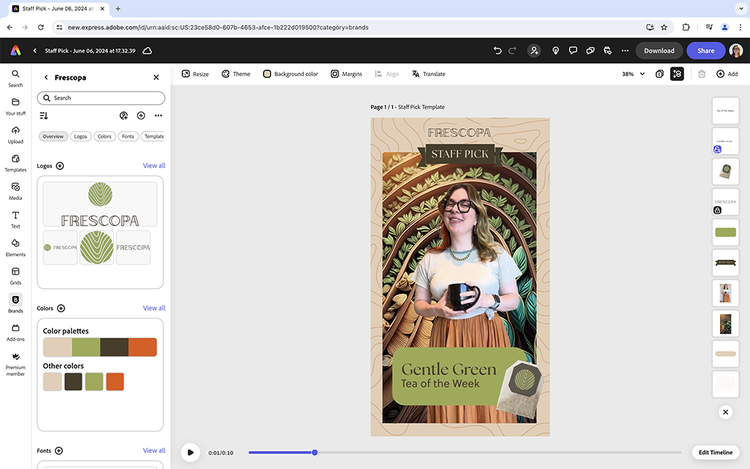Click the Undo arrow in the header
750x469 pixels.
coord(498,50)
